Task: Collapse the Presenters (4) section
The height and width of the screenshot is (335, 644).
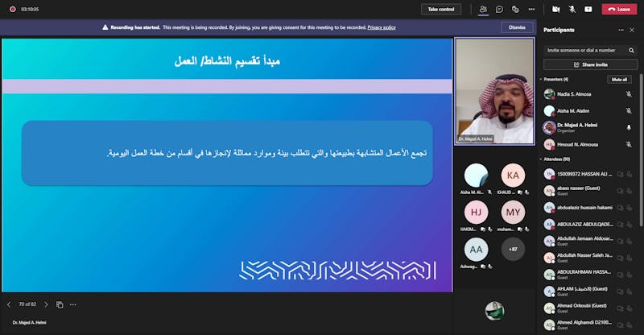Action: tap(541, 79)
